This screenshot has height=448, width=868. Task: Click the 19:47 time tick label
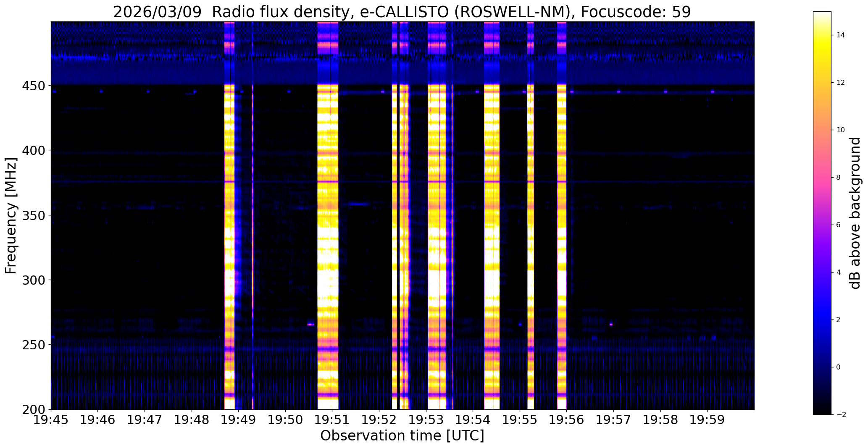[145, 420]
